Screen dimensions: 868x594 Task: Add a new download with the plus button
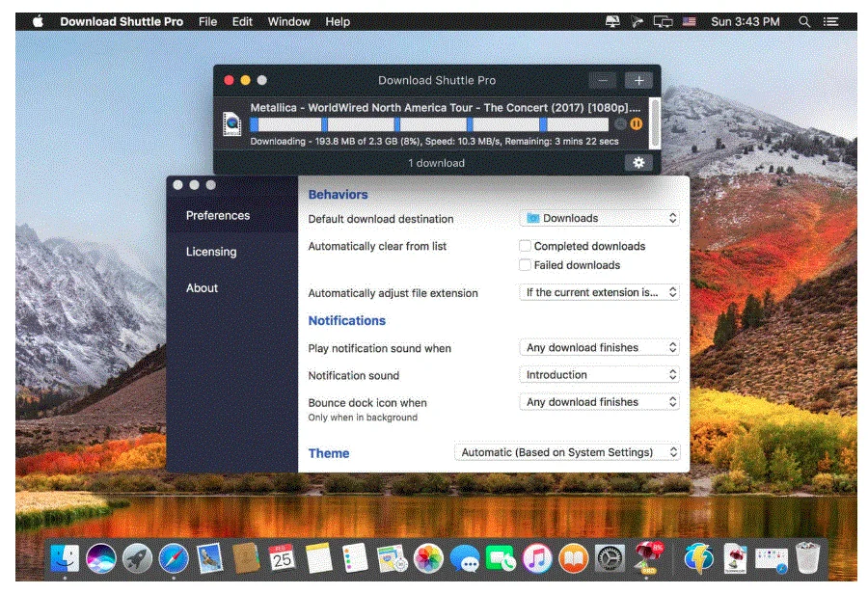638,80
